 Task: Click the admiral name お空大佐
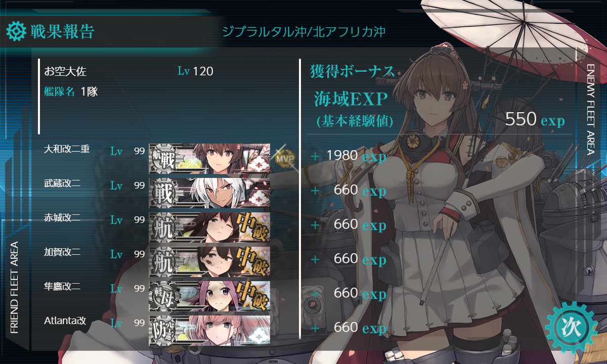pyautogui.click(x=62, y=71)
